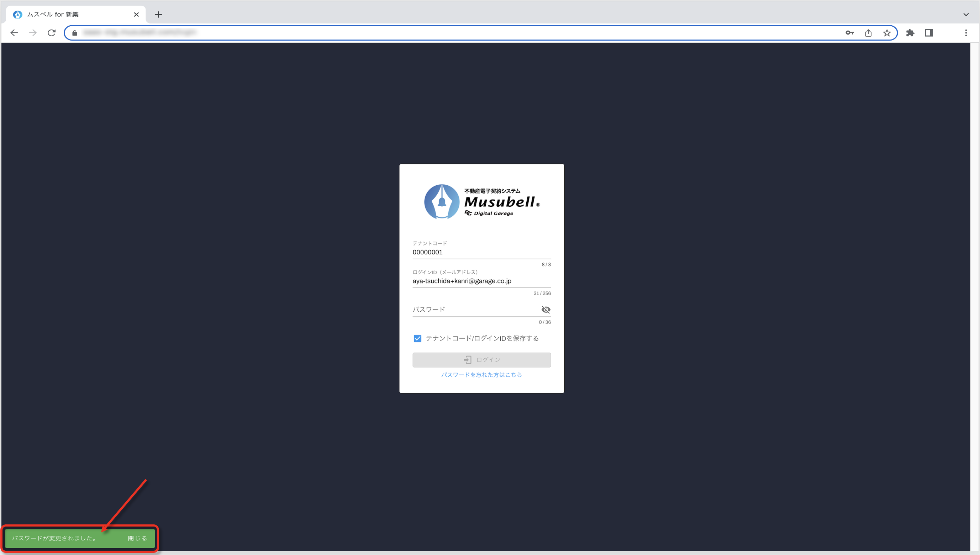The image size is (980, 555).
Task: Focus the テナントコード field
Action: 481,252
